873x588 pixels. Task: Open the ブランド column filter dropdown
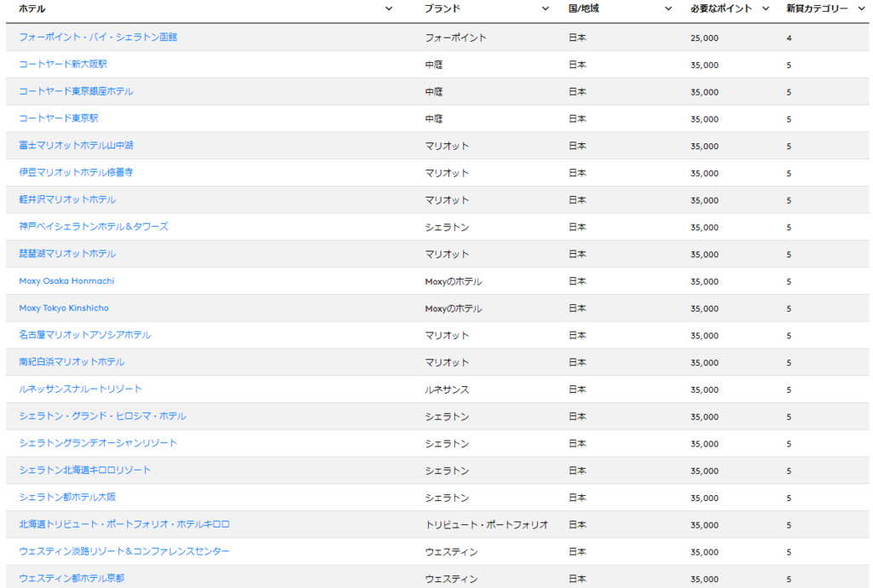[545, 9]
